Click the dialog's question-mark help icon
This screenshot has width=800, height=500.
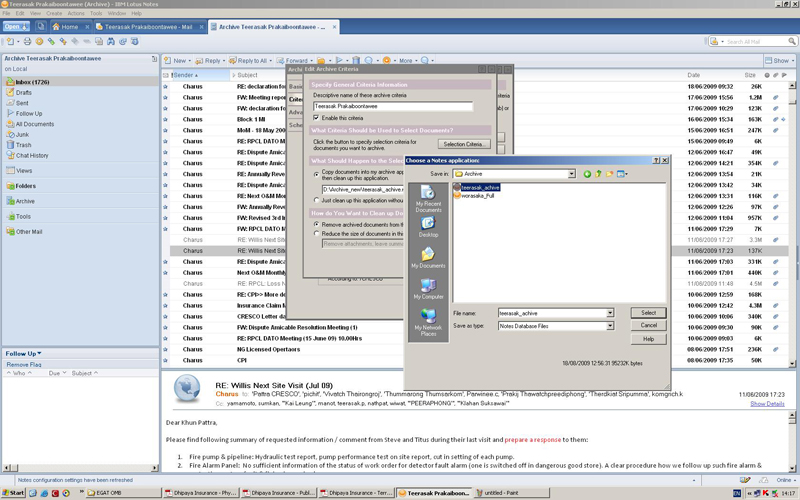[656, 160]
